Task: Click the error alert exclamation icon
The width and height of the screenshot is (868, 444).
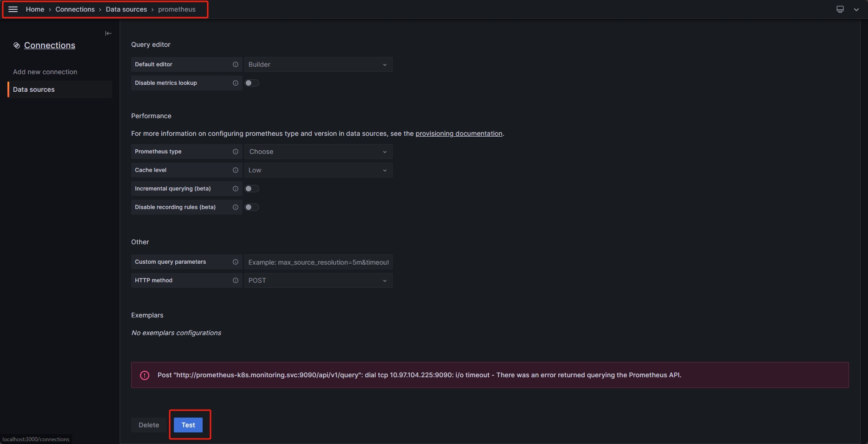Action: click(145, 375)
